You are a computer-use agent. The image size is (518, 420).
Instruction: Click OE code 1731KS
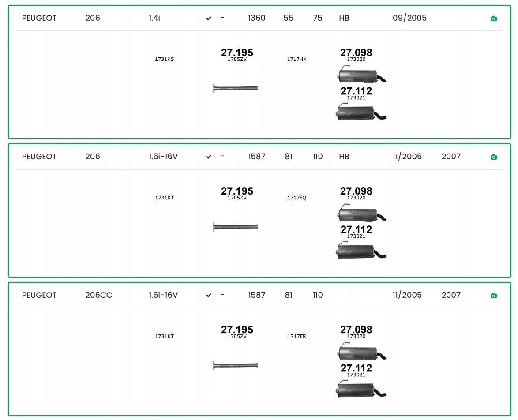[x=164, y=59]
